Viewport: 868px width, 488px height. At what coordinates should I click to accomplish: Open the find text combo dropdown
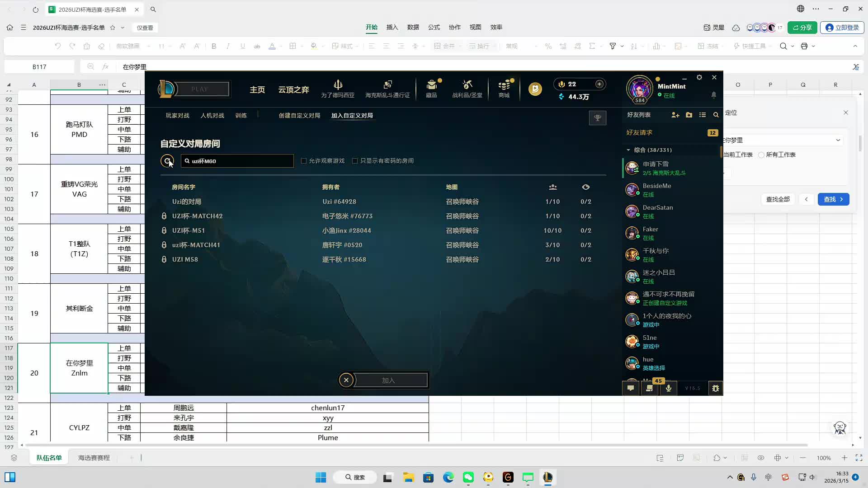[838, 140]
